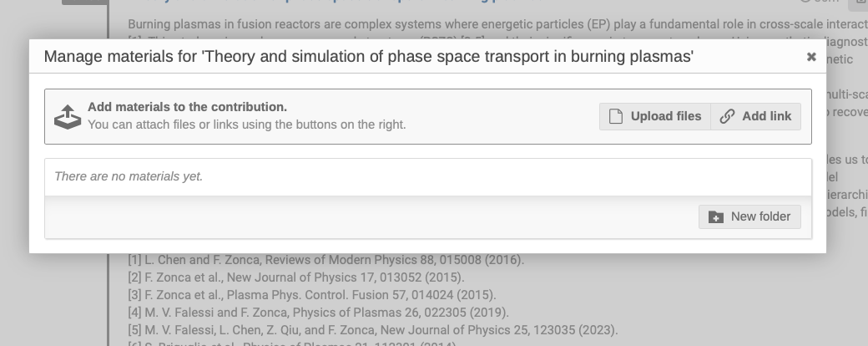868x346 pixels.
Task: Click the New Journal of Physics 17 reference
Action: (296, 277)
